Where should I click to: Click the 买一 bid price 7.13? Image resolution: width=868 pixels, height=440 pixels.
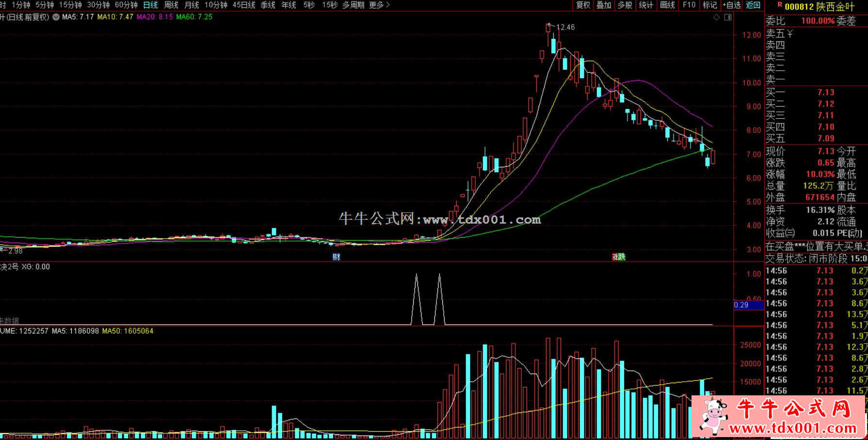826,92
